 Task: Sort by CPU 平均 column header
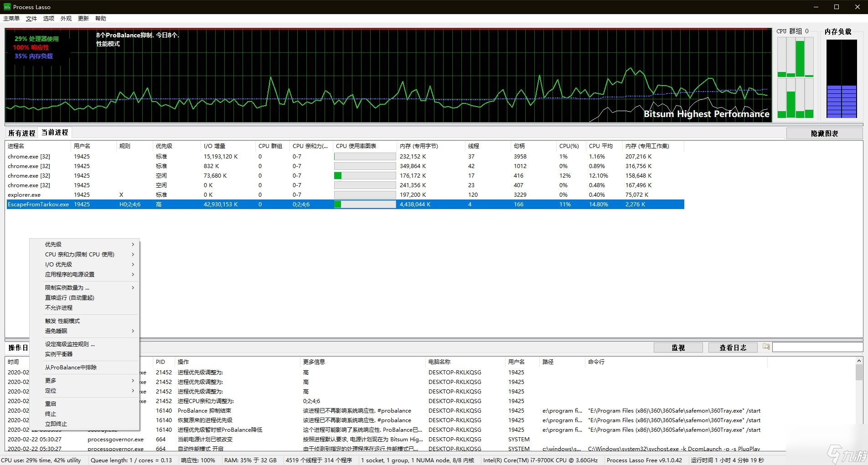point(605,146)
